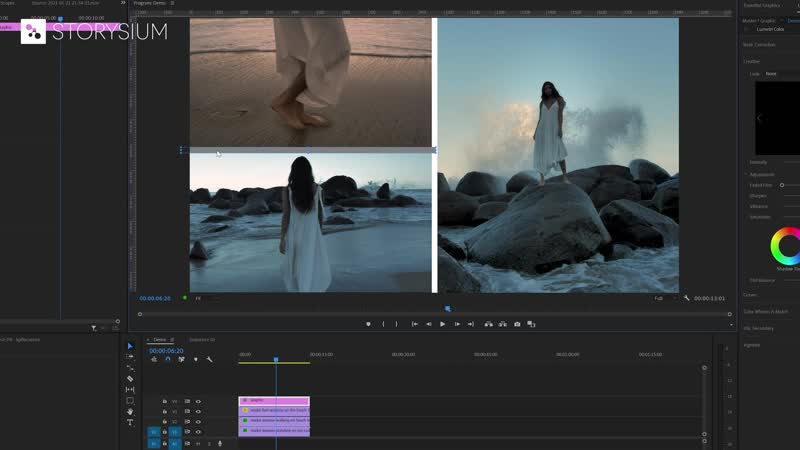
Task: Select the Hand tool
Action: coord(130,411)
